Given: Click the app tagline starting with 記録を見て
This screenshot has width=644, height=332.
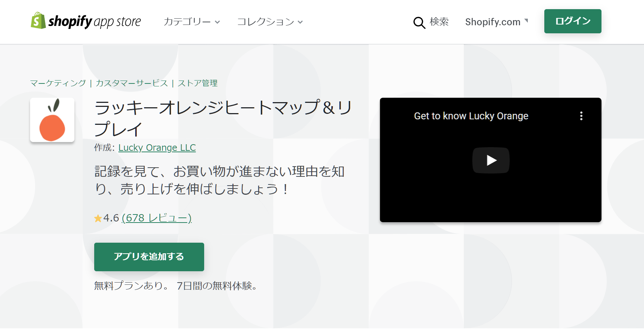Looking at the screenshot, I should point(220,180).
